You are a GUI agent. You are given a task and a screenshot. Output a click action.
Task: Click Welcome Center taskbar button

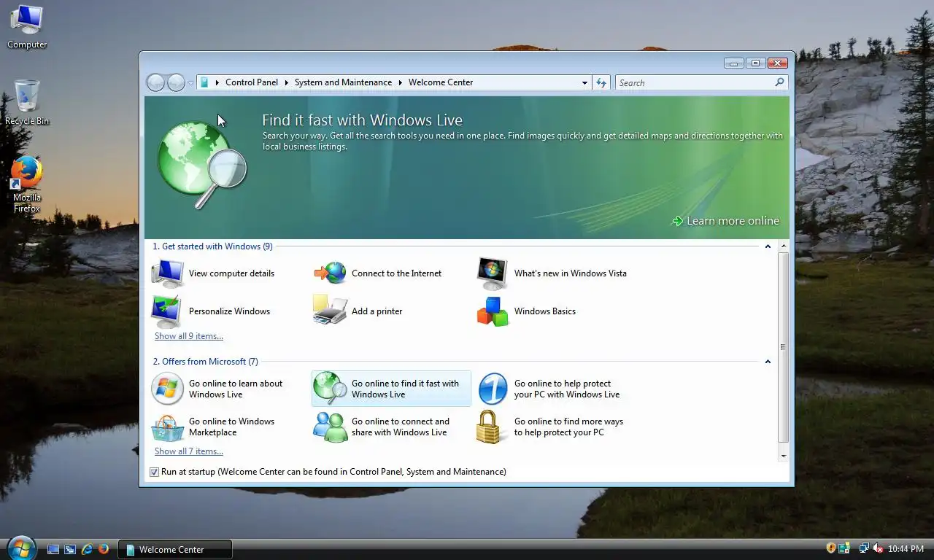(175, 549)
